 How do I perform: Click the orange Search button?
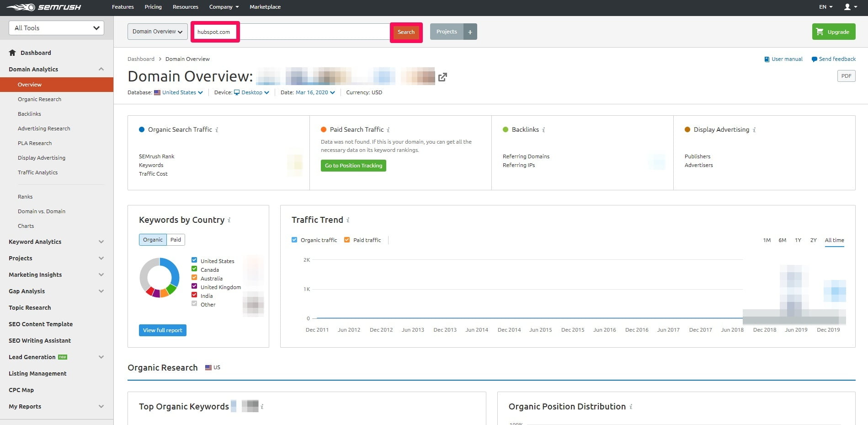[406, 32]
